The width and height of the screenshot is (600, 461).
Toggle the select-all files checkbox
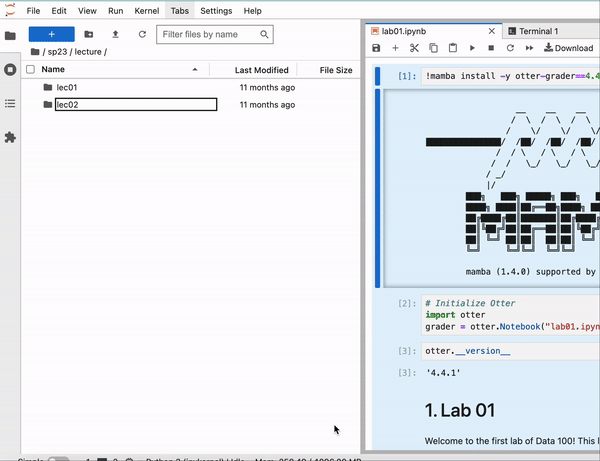(x=30, y=69)
